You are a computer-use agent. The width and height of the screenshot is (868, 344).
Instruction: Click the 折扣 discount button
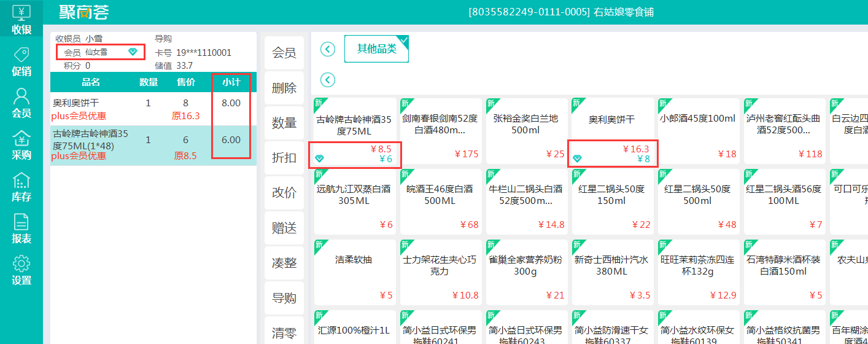tap(284, 158)
